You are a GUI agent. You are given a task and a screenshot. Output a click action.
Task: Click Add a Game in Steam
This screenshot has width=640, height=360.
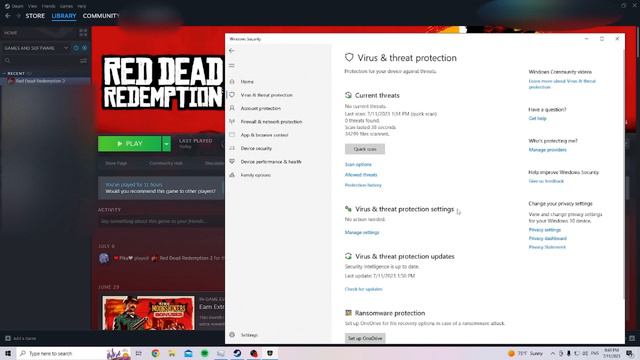(x=20, y=338)
